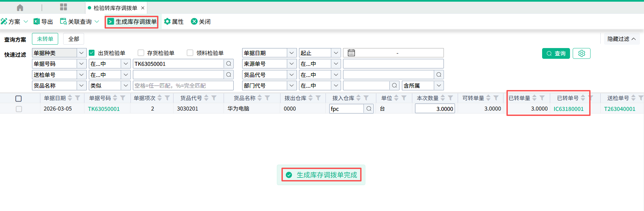Click search icon in 单据号码 field
The width and height of the screenshot is (644, 211).
229,64
